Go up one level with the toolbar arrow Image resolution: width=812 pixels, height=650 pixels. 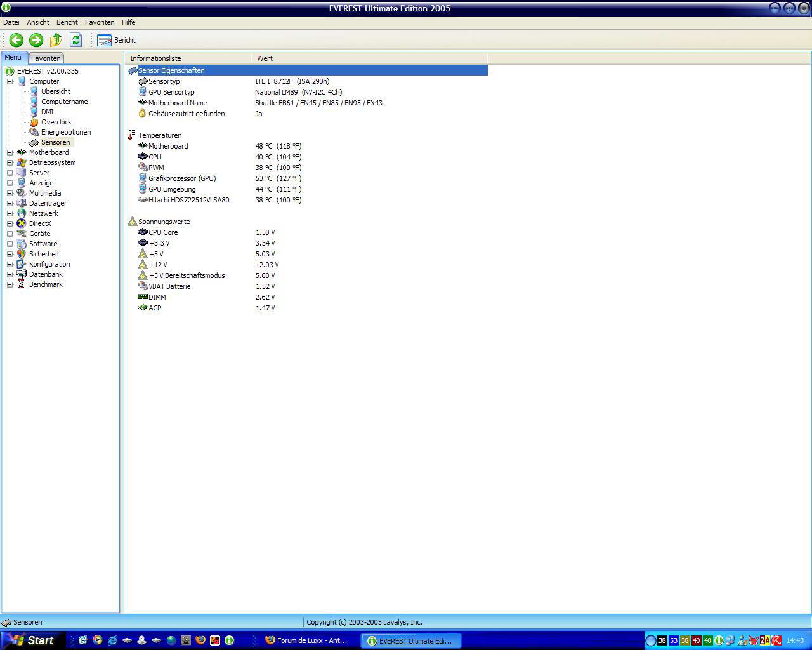click(x=56, y=40)
